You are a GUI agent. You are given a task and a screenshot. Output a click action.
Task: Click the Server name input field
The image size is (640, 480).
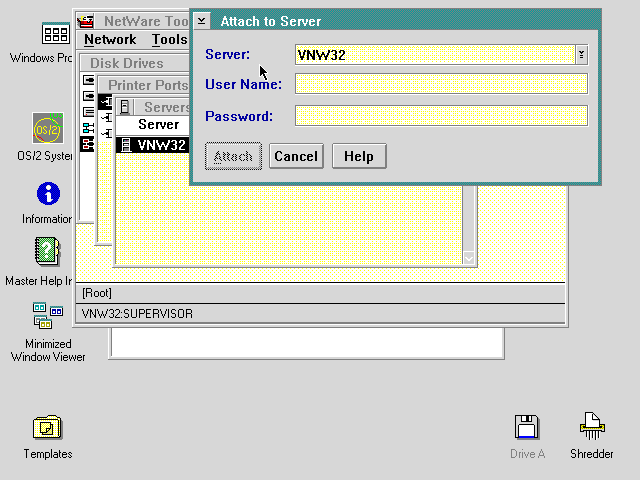pyautogui.click(x=435, y=54)
